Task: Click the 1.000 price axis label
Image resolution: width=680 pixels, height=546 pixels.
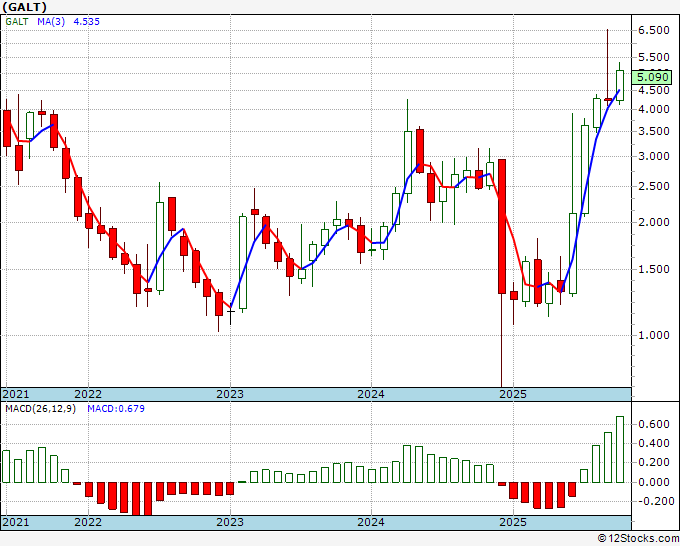Action: pos(654,335)
